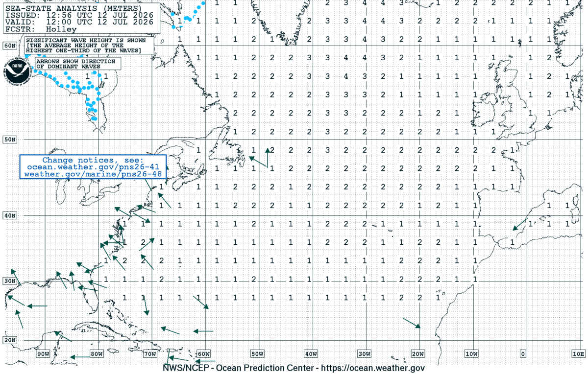The image size is (588, 374).
Task: Click the 40W longitude label
Action: click(x=311, y=354)
